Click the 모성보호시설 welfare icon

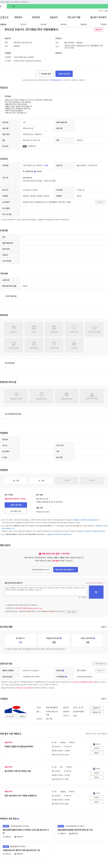click(x=54, y=345)
